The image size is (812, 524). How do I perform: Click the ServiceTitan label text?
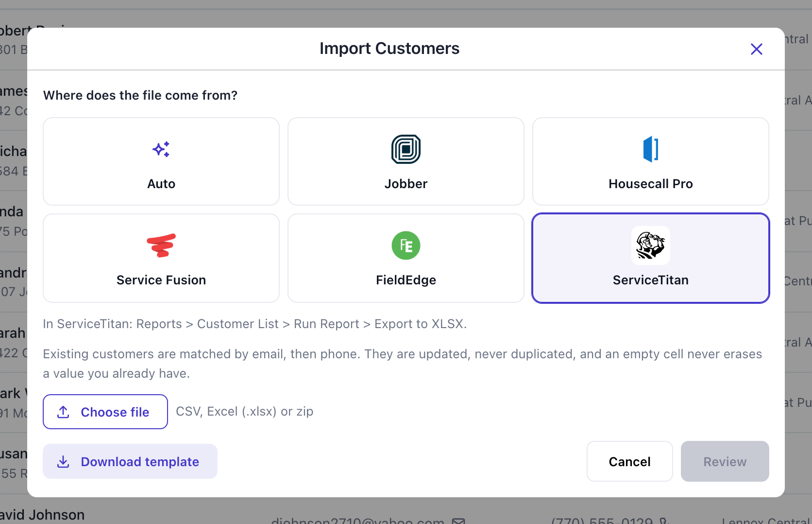point(651,280)
